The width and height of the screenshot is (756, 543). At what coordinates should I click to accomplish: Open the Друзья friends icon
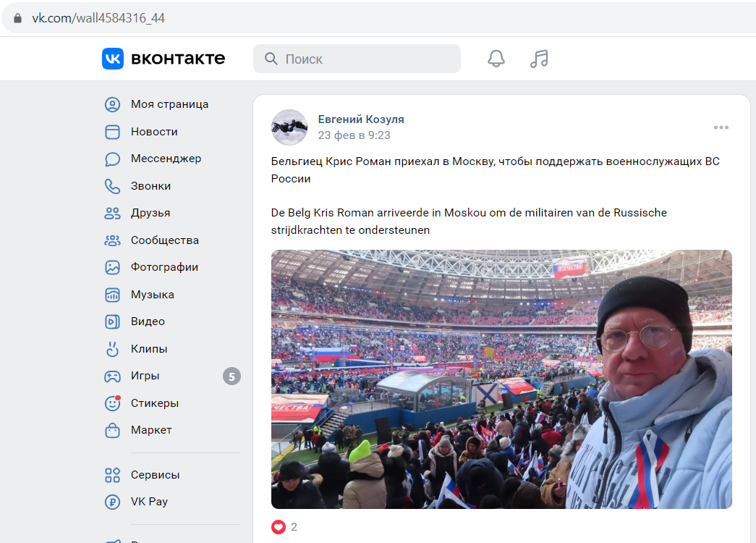(x=112, y=214)
